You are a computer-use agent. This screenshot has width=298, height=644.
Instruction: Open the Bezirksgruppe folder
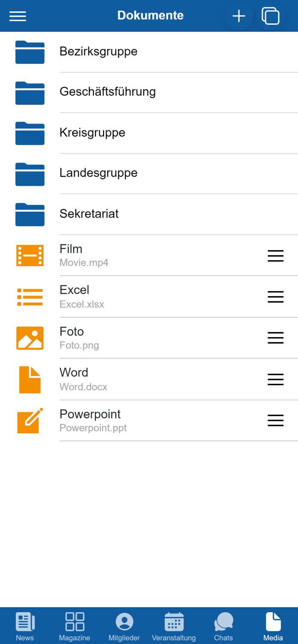98,52
